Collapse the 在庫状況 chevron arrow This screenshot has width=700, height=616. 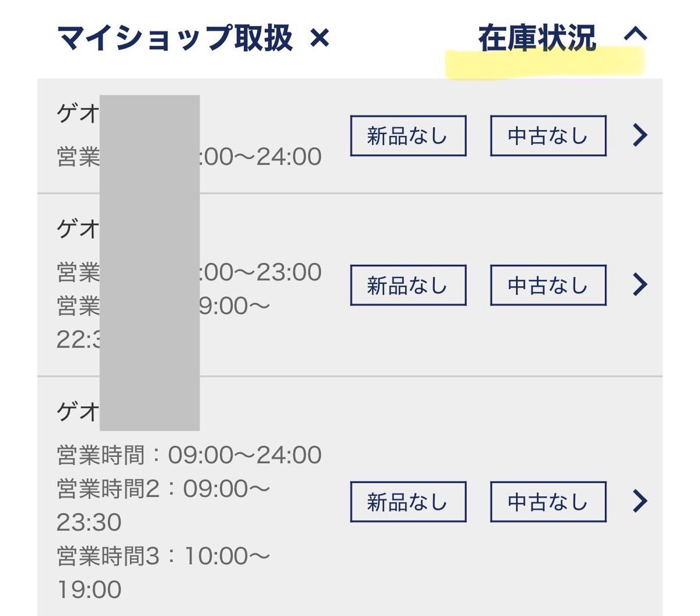pos(635,35)
